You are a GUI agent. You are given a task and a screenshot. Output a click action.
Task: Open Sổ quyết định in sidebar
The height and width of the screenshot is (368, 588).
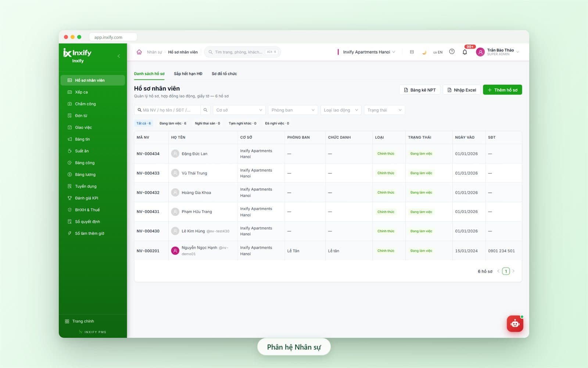tap(93, 222)
